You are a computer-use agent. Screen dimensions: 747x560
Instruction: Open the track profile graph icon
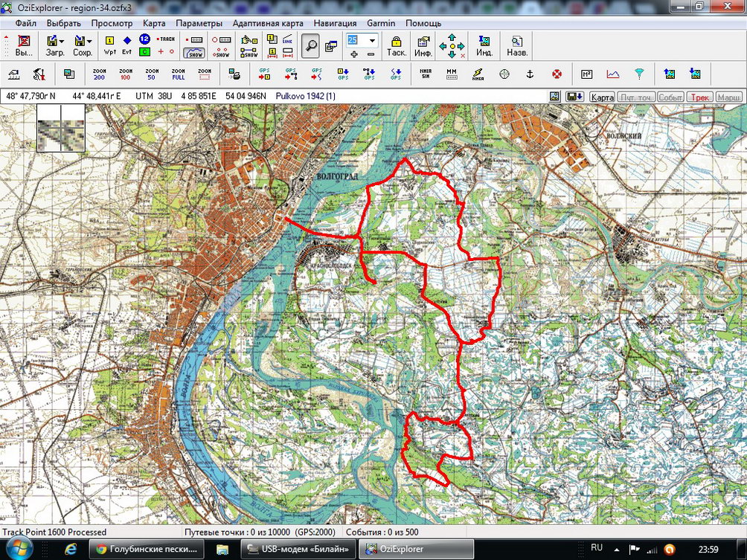tap(612, 74)
